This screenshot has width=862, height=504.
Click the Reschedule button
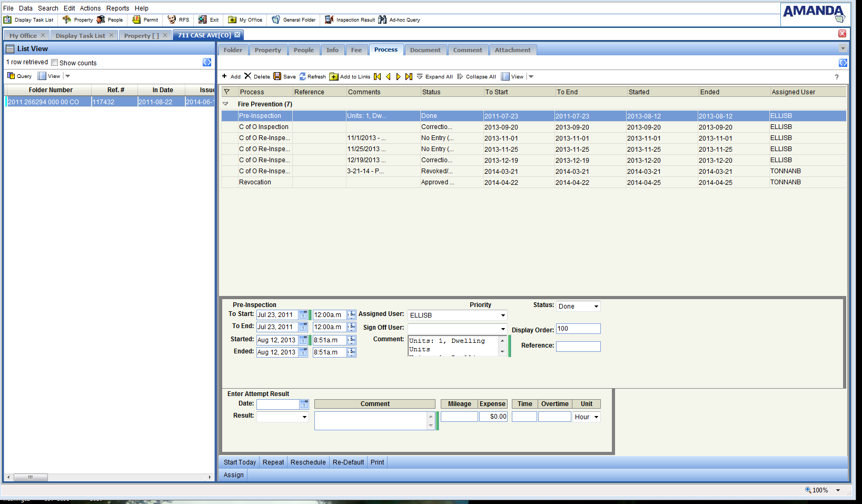click(x=308, y=462)
